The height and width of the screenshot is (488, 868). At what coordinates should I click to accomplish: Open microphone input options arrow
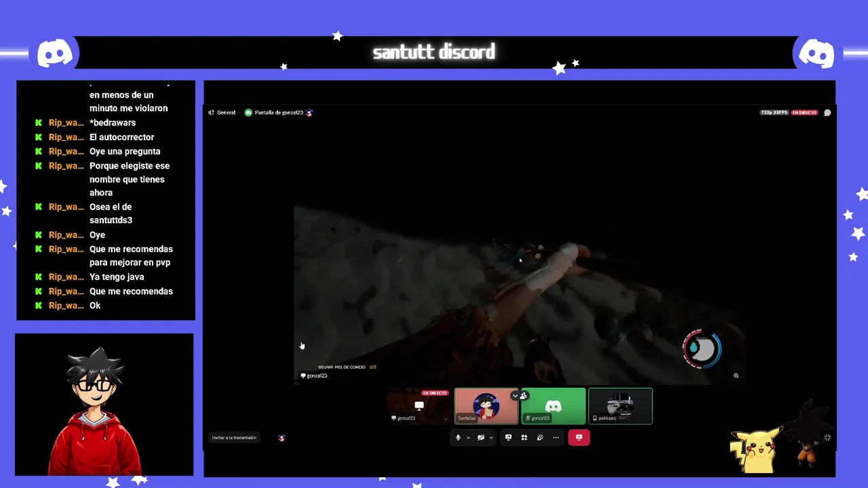(468, 438)
